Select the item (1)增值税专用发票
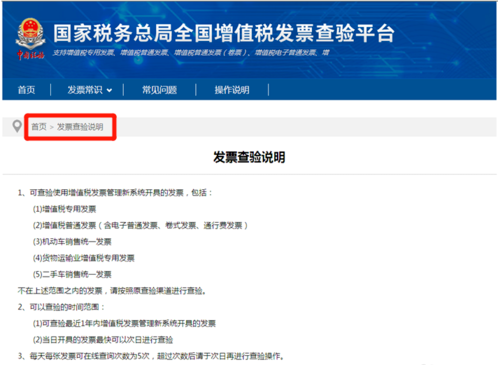The image size is (498, 365). coord(64,209)
